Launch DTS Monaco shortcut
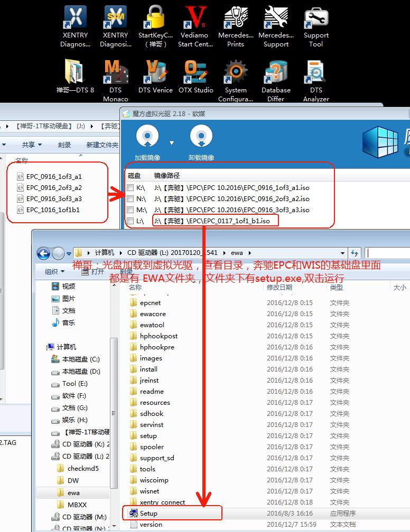410x532 pixels. tap(116, 81)
